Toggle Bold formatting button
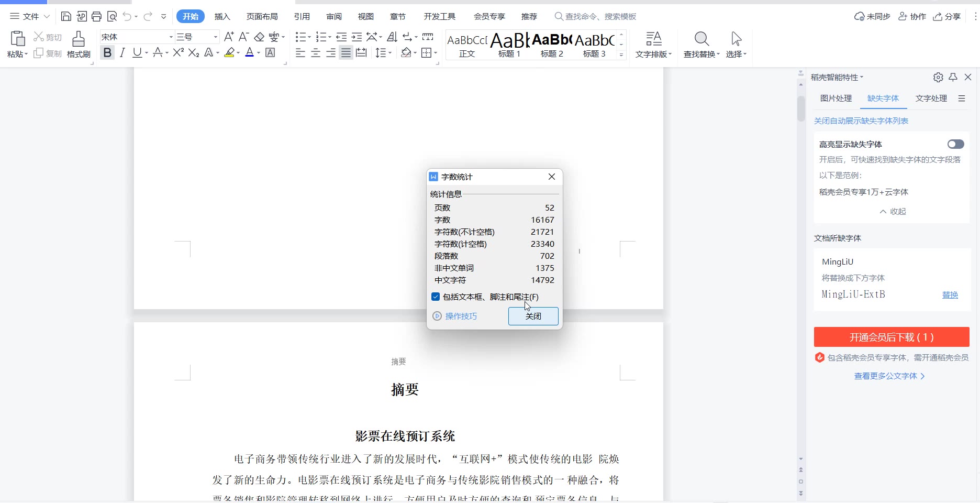The height and width of the screenshot is (503, 980). tap(107, 52)
